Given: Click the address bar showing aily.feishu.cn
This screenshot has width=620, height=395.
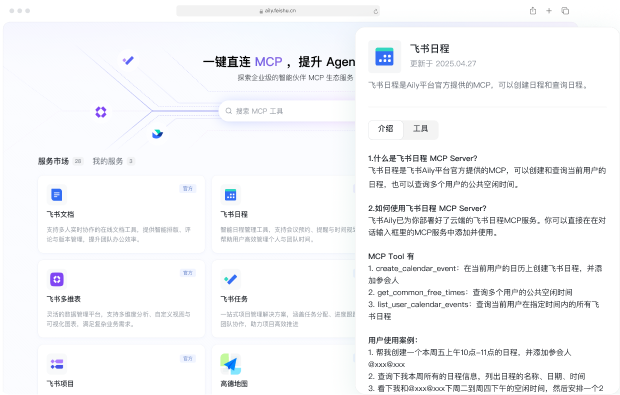Looking at the screenshot, I should pos(278,11).
